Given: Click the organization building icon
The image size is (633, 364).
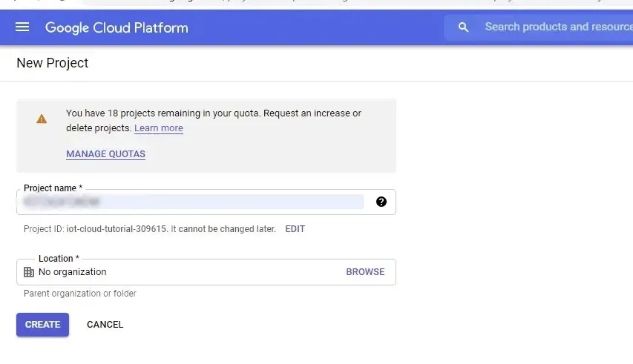Looking at the screenshot, I should [29, 272].
